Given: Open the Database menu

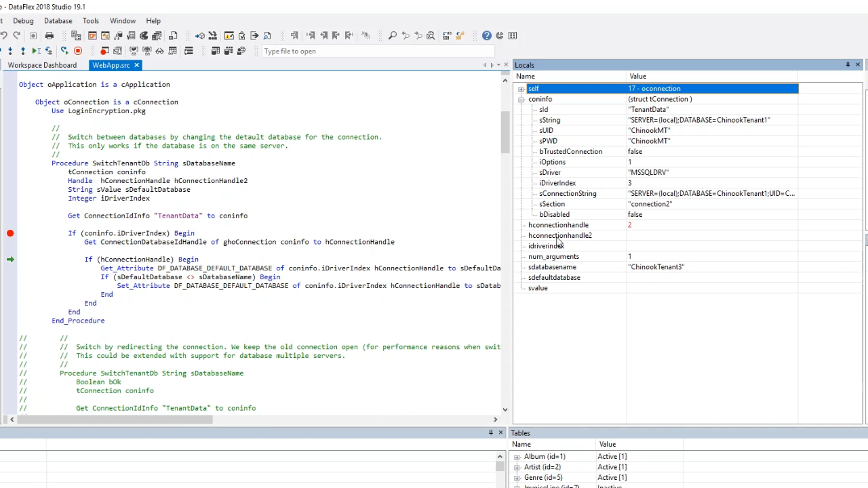Looking at the screenshot, I should (58, 21).
